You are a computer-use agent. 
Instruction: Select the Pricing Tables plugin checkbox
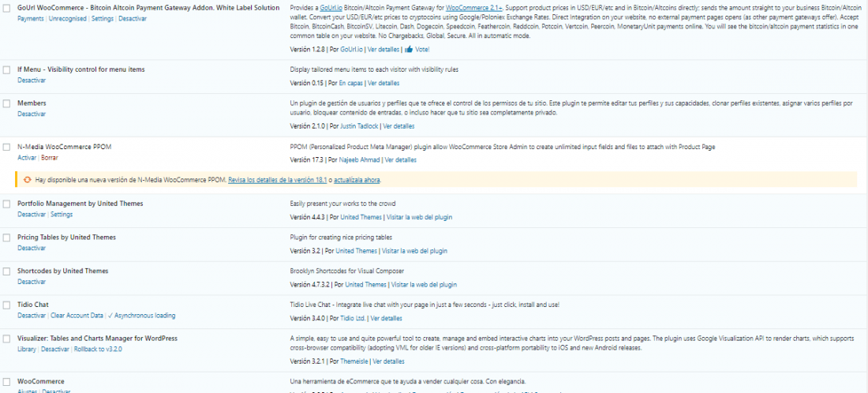click(6, 238)
